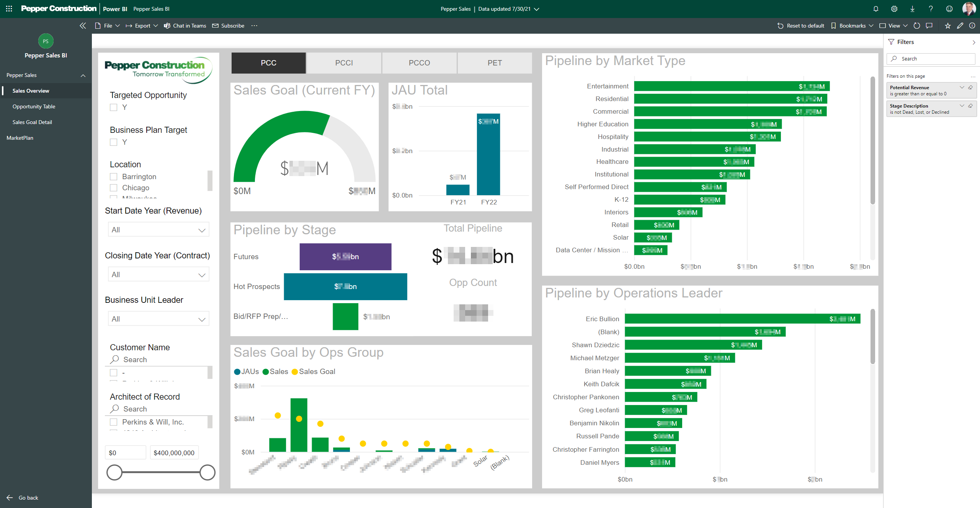Image resolution: width=980 pixels, height=508 pixels.
Task: Open notifications bell icon
Action: click(x=876, y=9)
